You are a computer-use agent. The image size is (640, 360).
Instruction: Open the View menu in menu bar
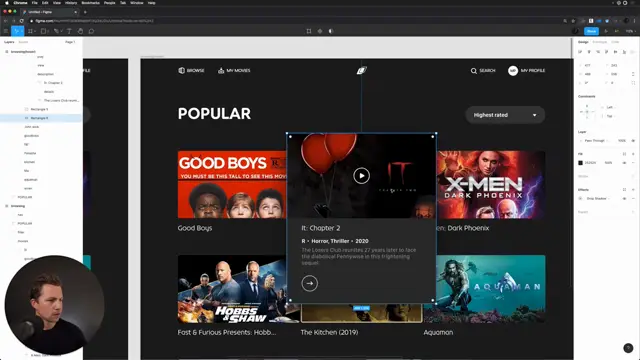[57, 3]
